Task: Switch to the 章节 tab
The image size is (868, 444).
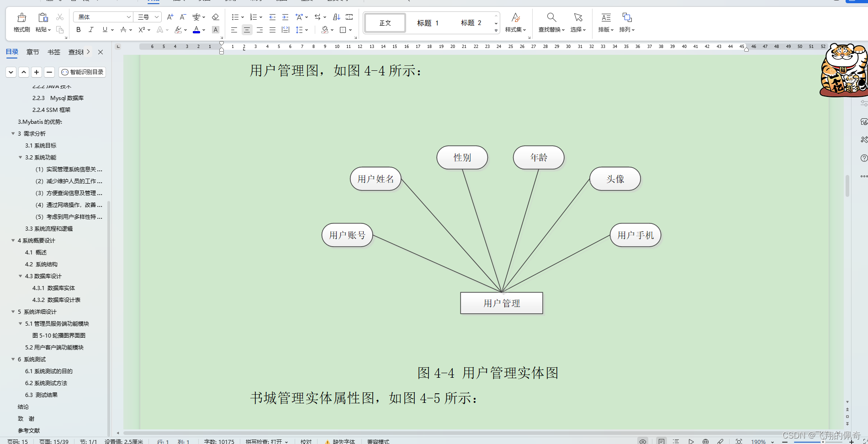Action: pyautogui.click(x=32, y=52)
